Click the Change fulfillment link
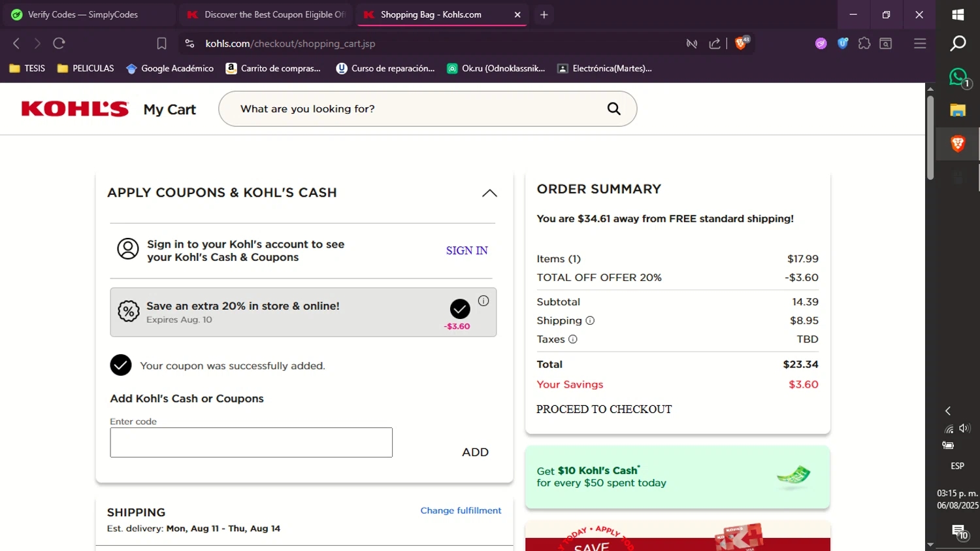This screenshot has width=980, height=551. pyautogui.click(x=461, y=510)
